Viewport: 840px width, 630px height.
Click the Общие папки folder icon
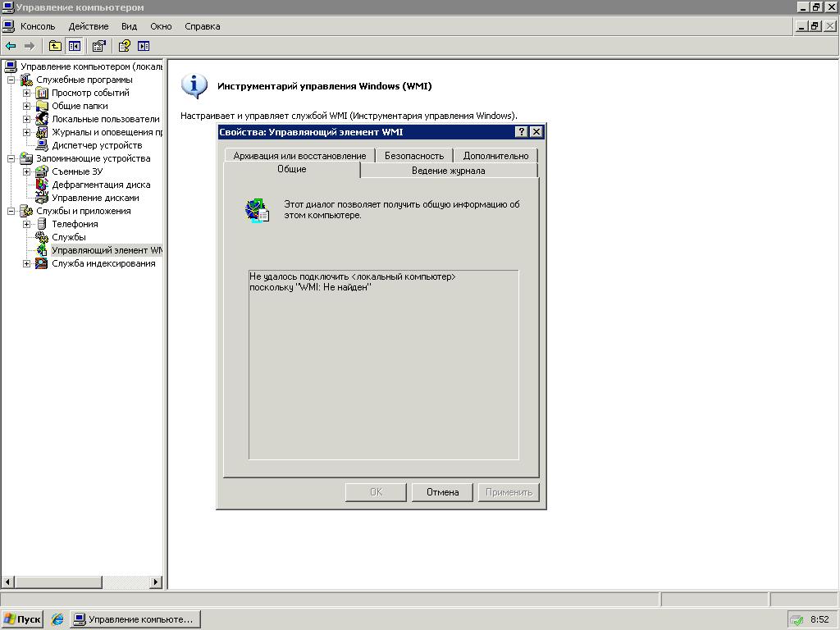pyautogui.click(x=42, y=106)
